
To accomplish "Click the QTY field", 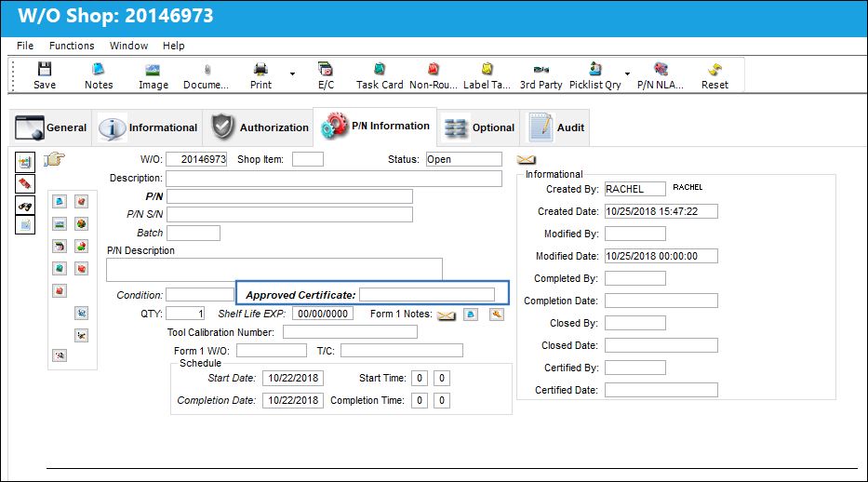I will [185, 314].
